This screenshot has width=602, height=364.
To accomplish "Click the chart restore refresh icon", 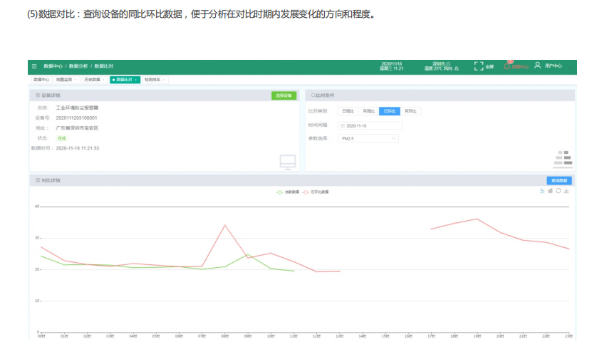I will [x=558, y=190].
